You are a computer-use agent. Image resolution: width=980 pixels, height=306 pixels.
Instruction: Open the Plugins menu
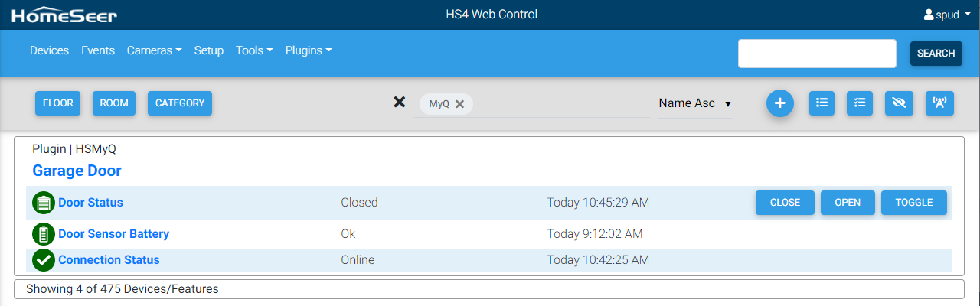coord(308,50)
